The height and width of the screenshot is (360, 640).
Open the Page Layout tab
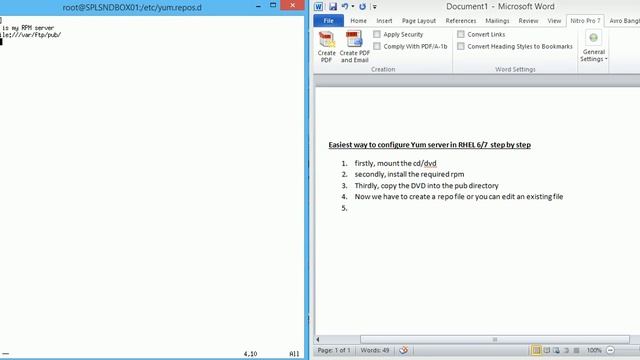point(419,20)
